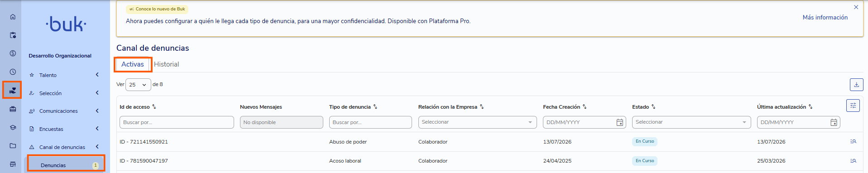Screen dimensions: 868x173
Task: Open the graduation cap sidebar icon
Action: point(13,127)
